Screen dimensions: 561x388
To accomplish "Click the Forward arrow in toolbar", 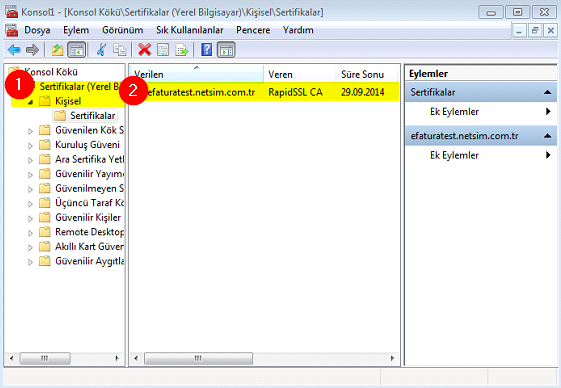I will tap(32, 50).
